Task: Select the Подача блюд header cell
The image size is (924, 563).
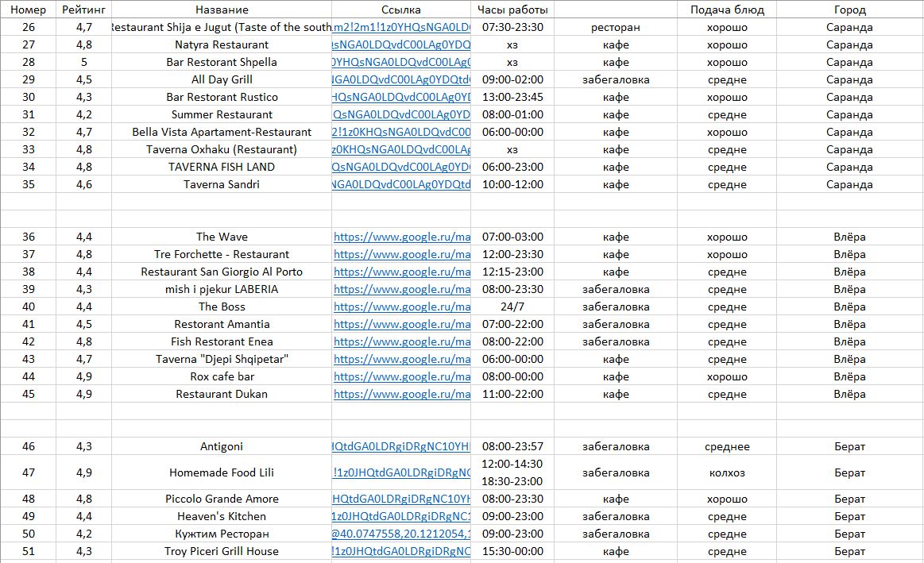Action: pos(727,10)
